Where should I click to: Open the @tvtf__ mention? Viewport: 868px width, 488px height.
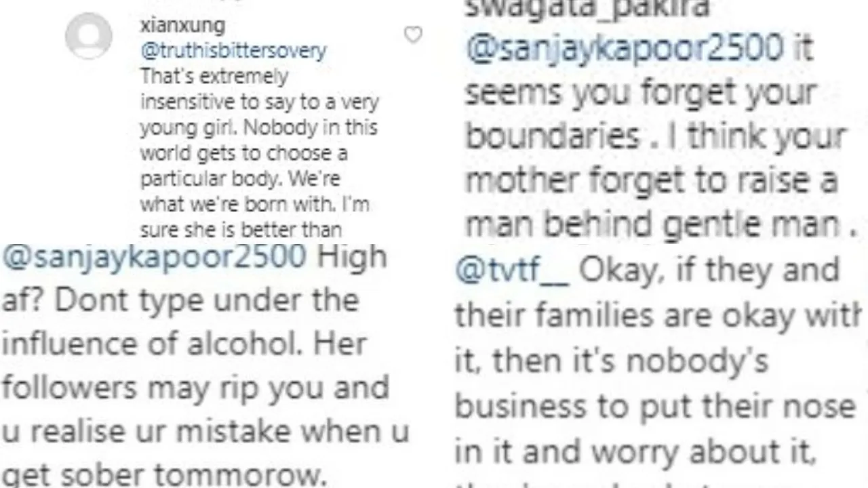[512, 271]
